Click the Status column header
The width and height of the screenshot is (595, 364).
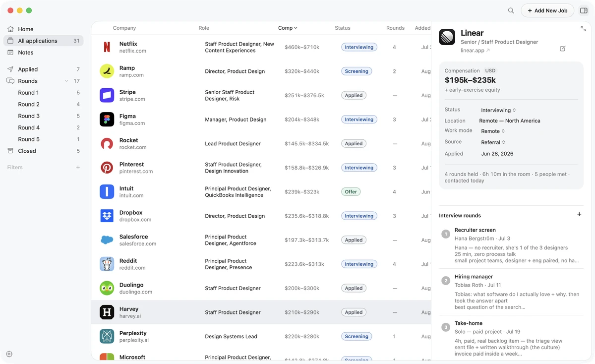343,28
